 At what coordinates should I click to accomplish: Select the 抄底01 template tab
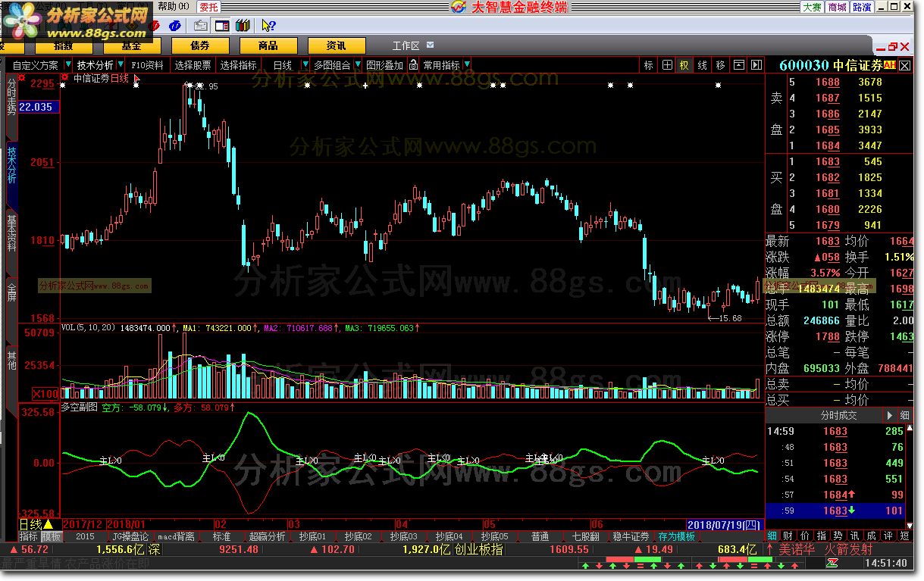pos(312,536)
